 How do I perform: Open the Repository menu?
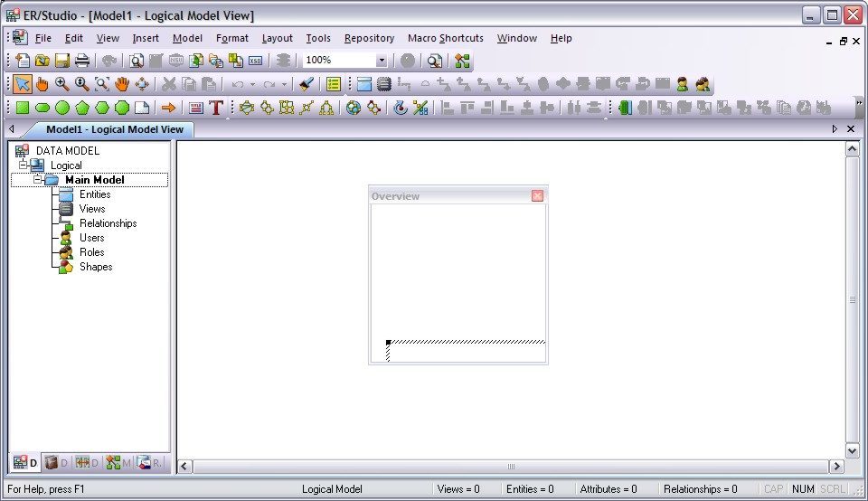369,38
